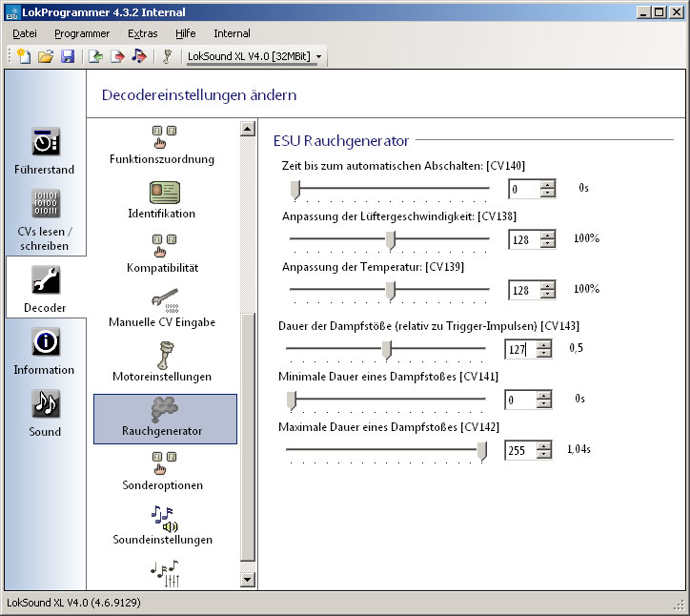Open the Sound sidebar icon
Screen dimensions: 690x616
(46, 403)
